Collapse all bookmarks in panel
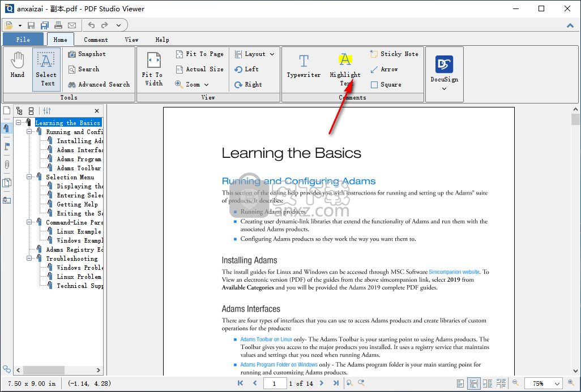The image size is (581, 392). coord(31,111)
